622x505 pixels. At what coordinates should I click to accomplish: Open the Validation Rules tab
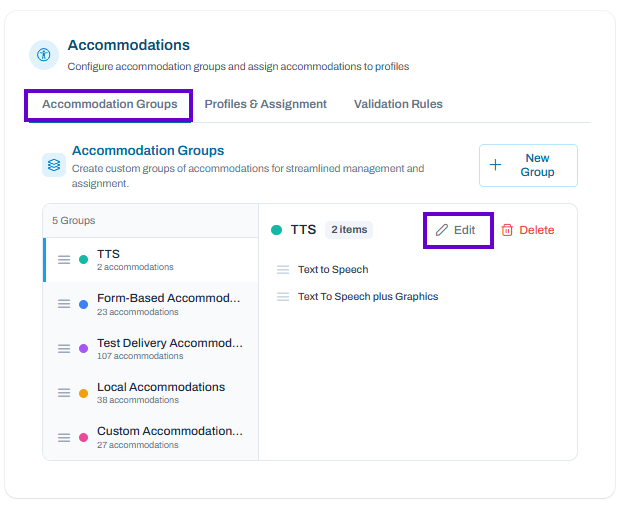(398, 104)
